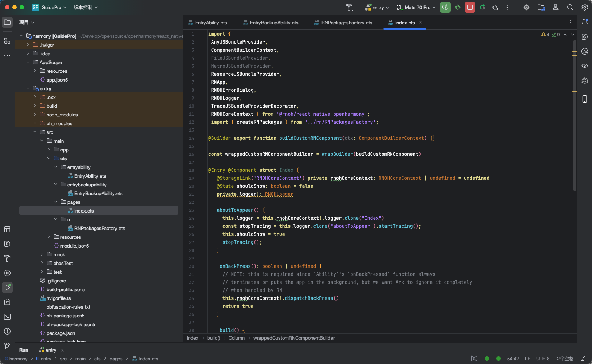Viewport: 592px width, 364px height.
Task: Expand the node_modules folder
Action: tap(35, 115)
